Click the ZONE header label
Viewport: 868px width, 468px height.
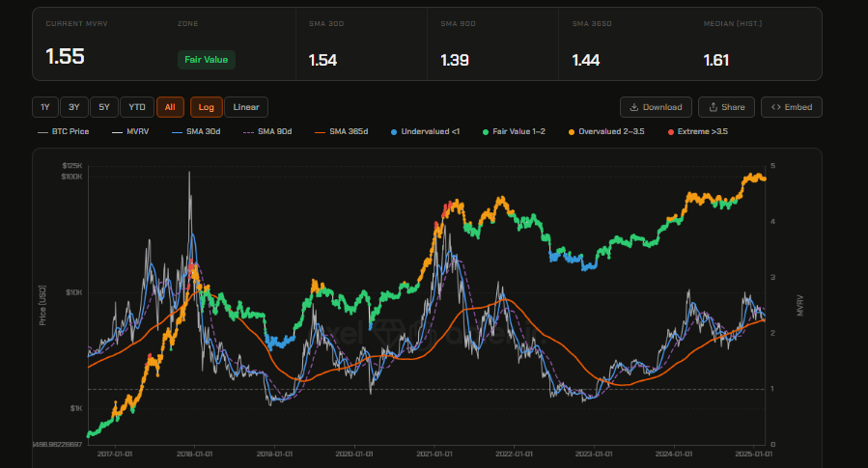(187, 24)
